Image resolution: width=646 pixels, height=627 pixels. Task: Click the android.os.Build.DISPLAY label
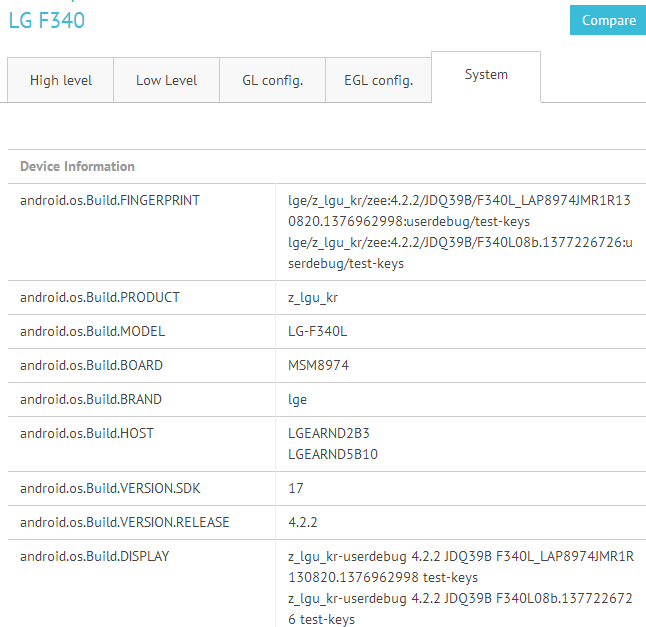(94, 556)
